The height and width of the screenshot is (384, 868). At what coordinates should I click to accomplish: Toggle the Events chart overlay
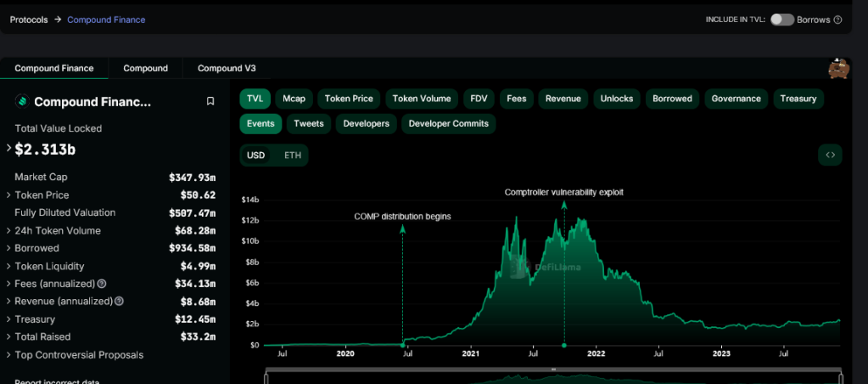pyautogui.click(x=260, y=123)
